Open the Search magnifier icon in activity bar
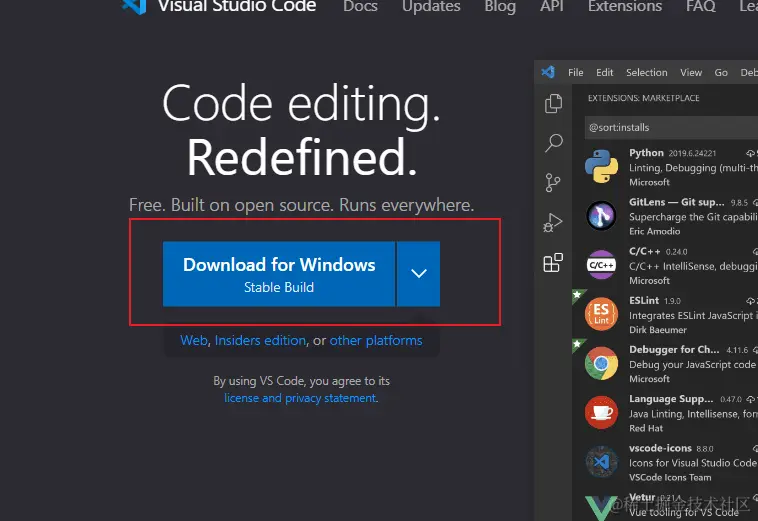The width and height of the screenshot is (758, 521). coord(554,143)
